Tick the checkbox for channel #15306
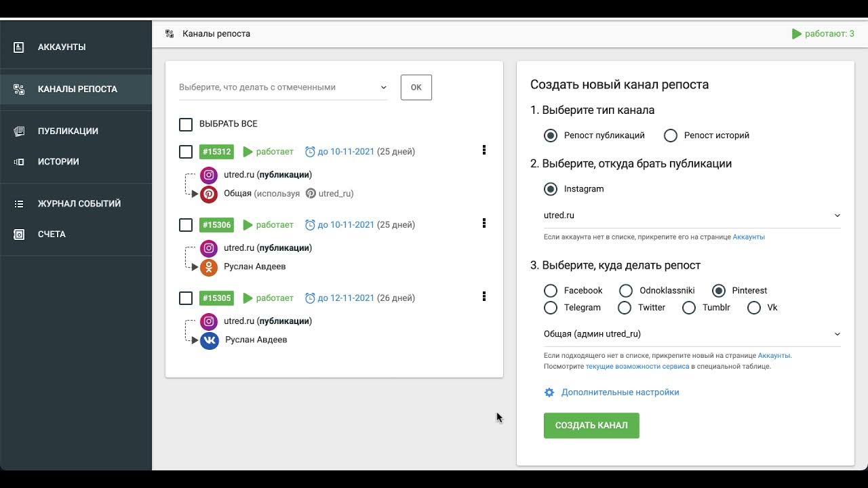868x488 pixels. click(186, 225)
